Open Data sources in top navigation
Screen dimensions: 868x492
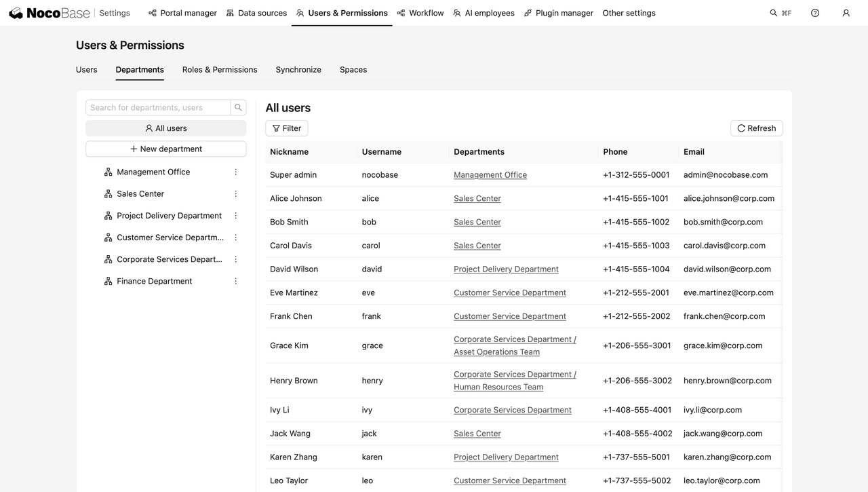point(256,13)
